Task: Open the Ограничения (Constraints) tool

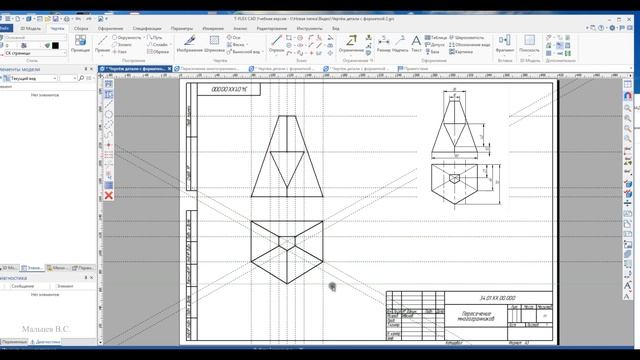Action: (x=351, y=44)
